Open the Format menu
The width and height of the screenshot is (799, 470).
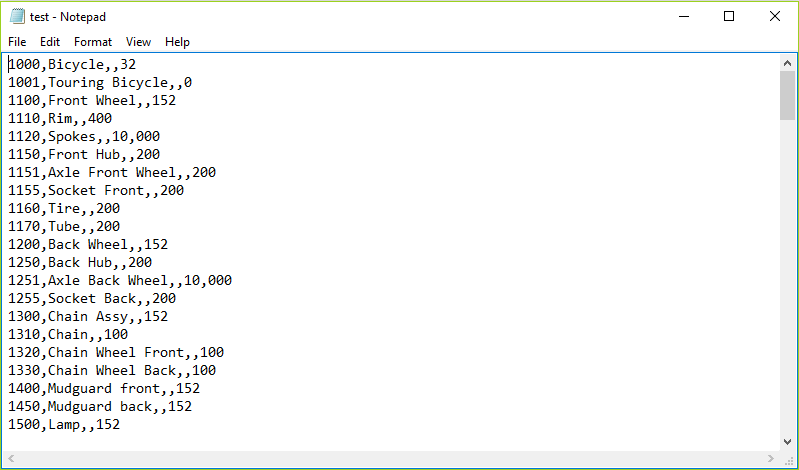point(93,42)
